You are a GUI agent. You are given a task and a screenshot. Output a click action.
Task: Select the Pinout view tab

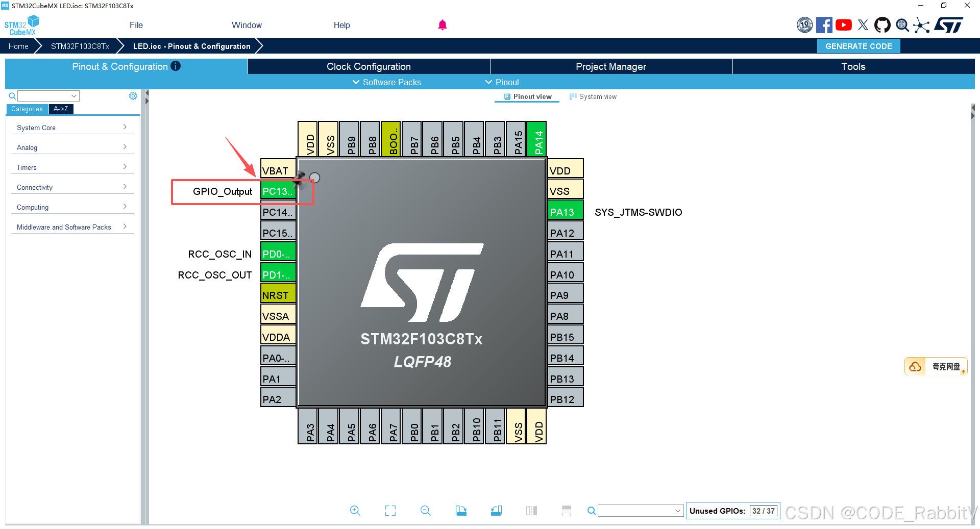coord(527,96)
